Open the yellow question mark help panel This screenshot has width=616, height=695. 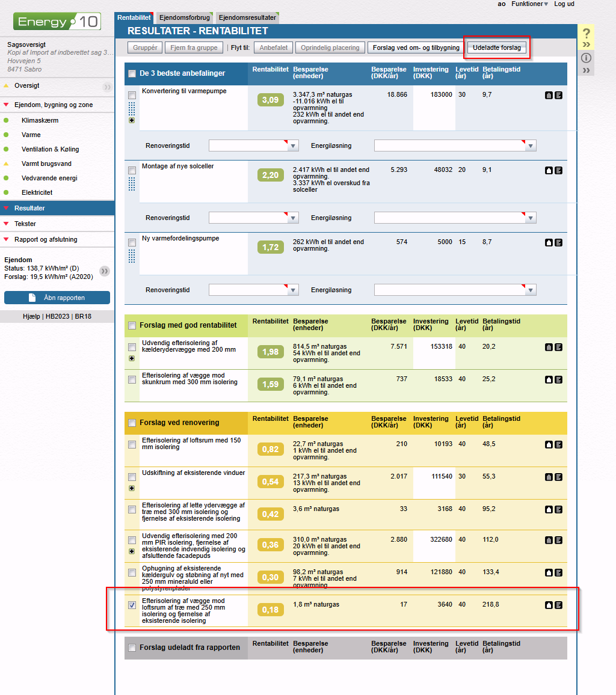click(x=587, y=34)
